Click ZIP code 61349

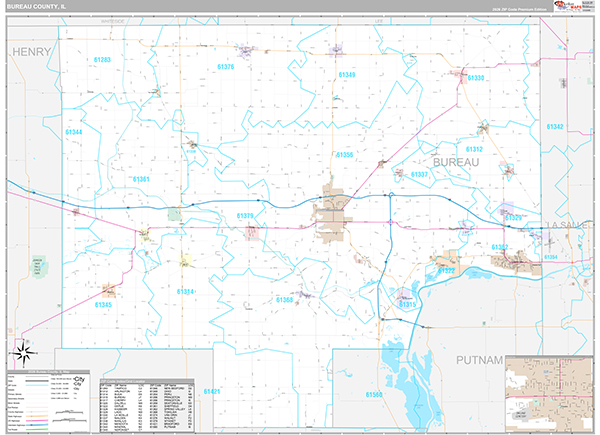tap(347, 75)
